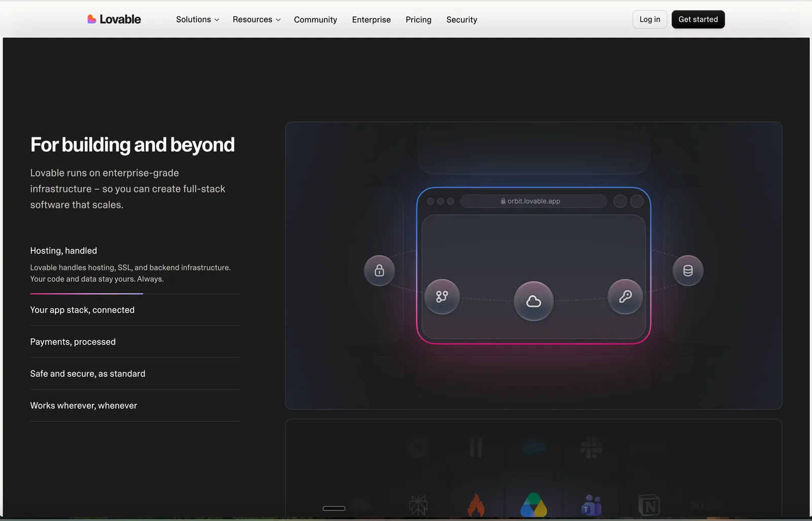Screen dimensions: 812x521
Task: Click the database icon node
Action: coord(688,270)
